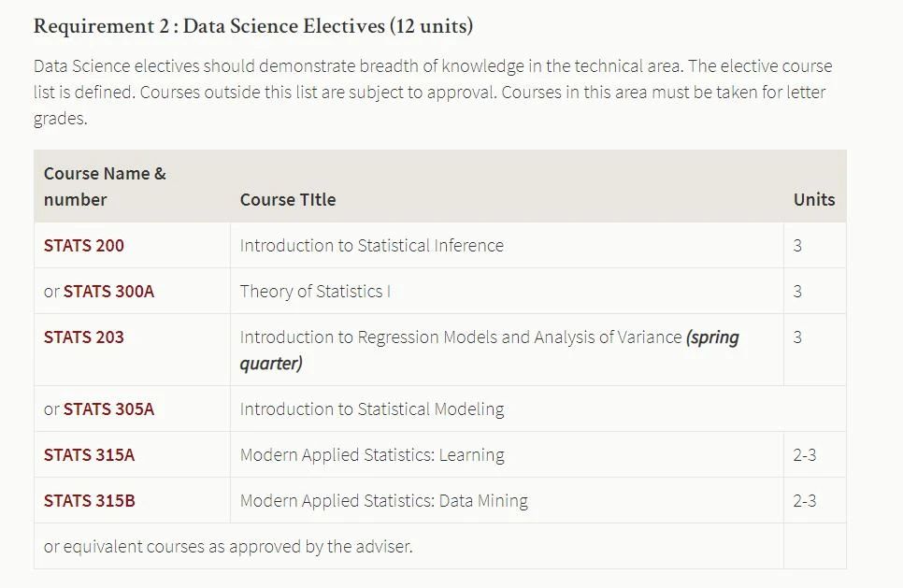Click the bold italic spring quarter note
Viewport: 903px width, 588px height.
pyautogui.click(x=490, y=351)
